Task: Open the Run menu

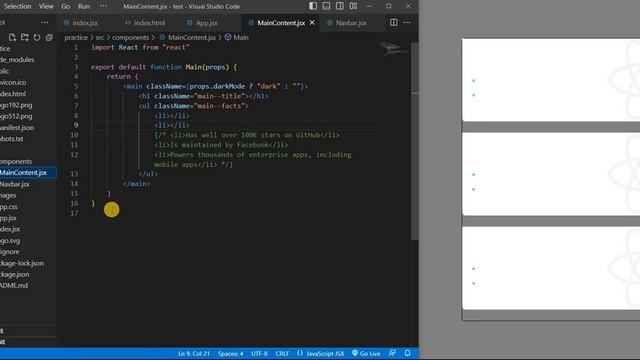Action: 84,6
